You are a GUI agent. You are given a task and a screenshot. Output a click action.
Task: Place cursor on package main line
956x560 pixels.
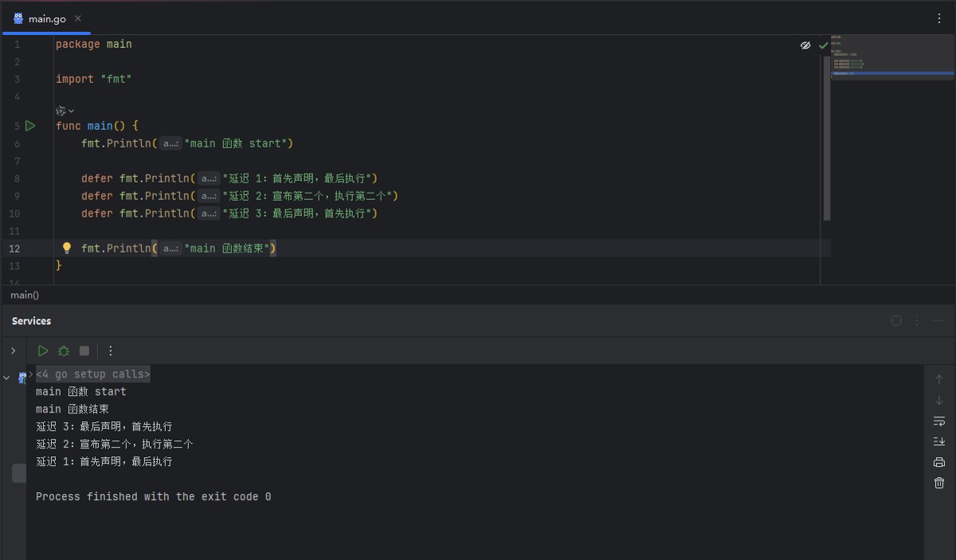click(94, 45)
